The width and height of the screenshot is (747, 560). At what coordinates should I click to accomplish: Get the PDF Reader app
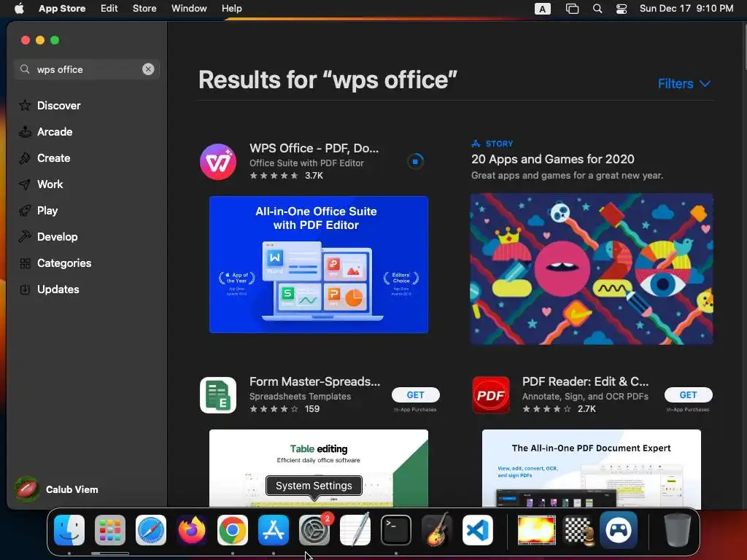[x=689, y=394]
